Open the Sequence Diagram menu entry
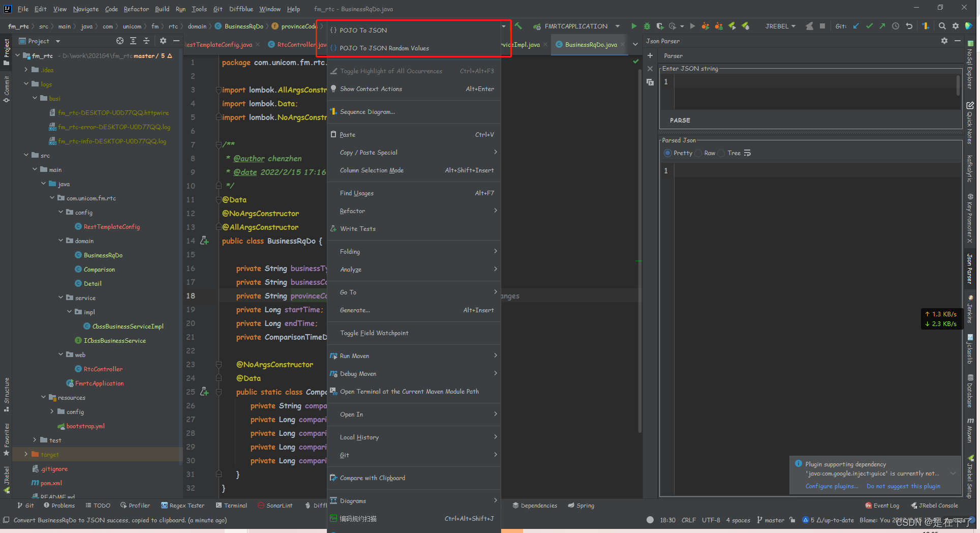980x533 pixels. click(x=414, y=112)
